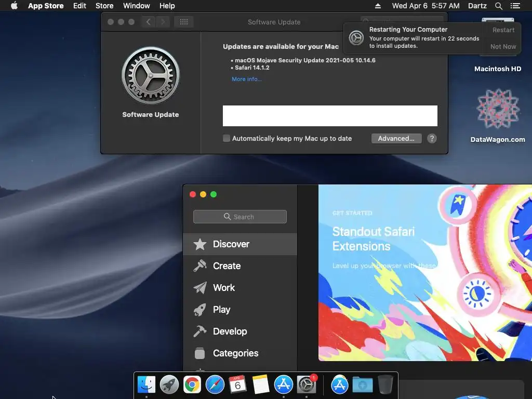This screenshot has height=399, width=532.
Task: Select the DataWagon.com desktop icon
Action: point(498,115)
